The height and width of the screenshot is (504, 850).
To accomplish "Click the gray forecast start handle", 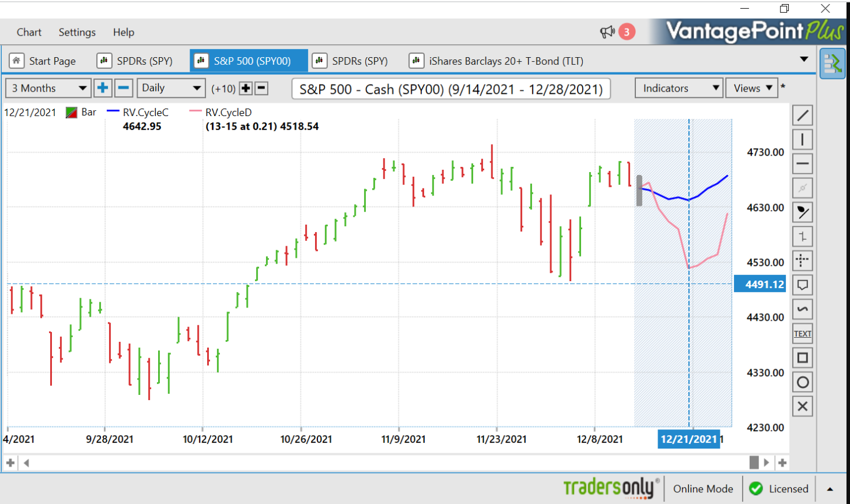I will pos(639,191).
